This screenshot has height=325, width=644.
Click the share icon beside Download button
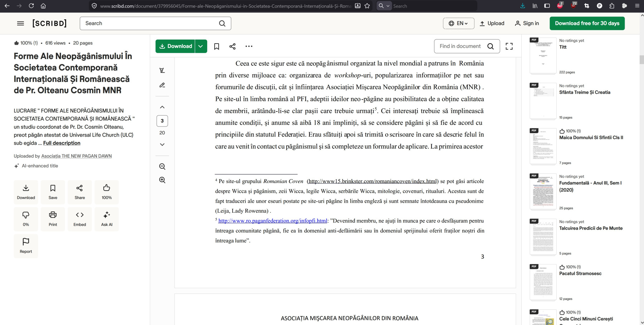click(233, 46)
